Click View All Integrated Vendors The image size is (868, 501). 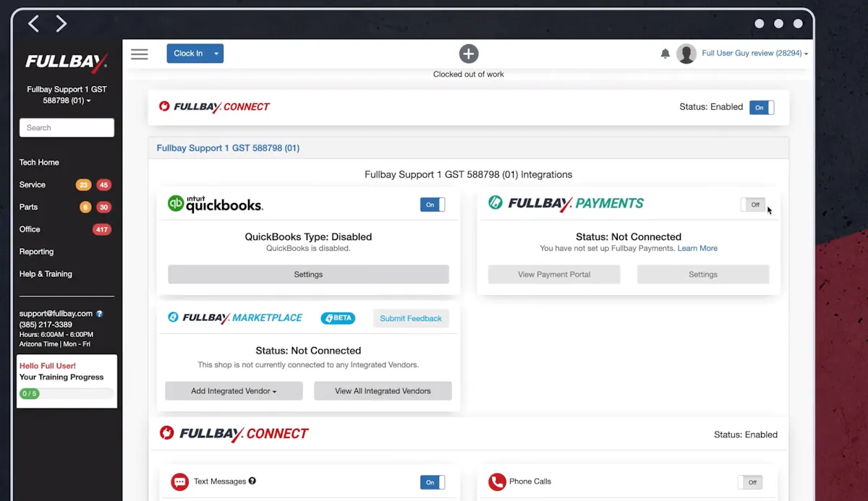coord(383,391)
